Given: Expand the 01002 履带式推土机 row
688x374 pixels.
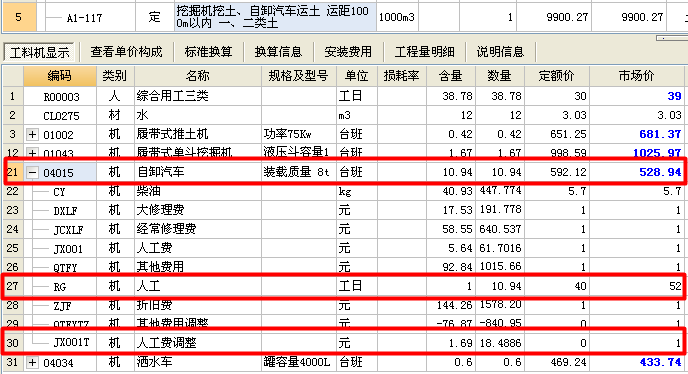Looking at the screenshot, I should click(x=32, y=135).
